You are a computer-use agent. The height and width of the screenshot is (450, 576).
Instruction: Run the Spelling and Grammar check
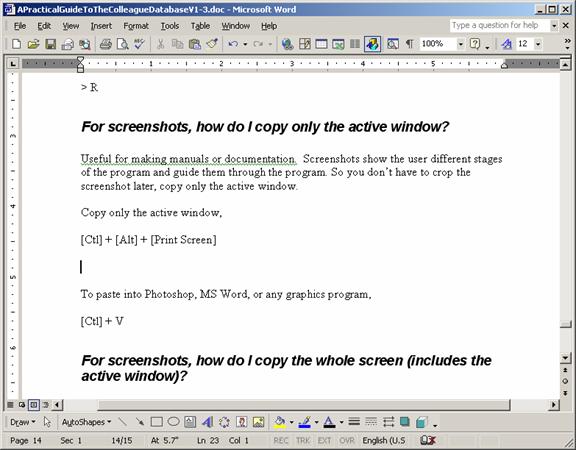coord(139,44)
